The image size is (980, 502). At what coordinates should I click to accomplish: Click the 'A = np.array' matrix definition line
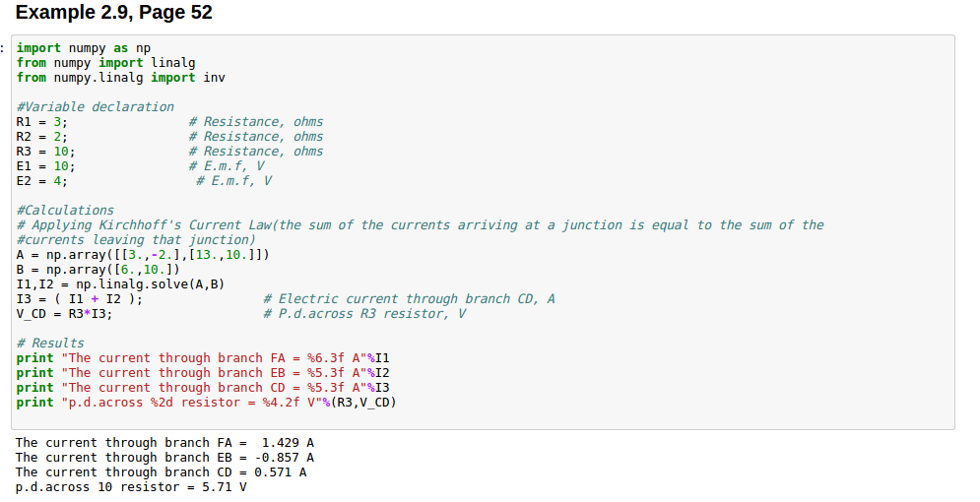pos(143,255)
